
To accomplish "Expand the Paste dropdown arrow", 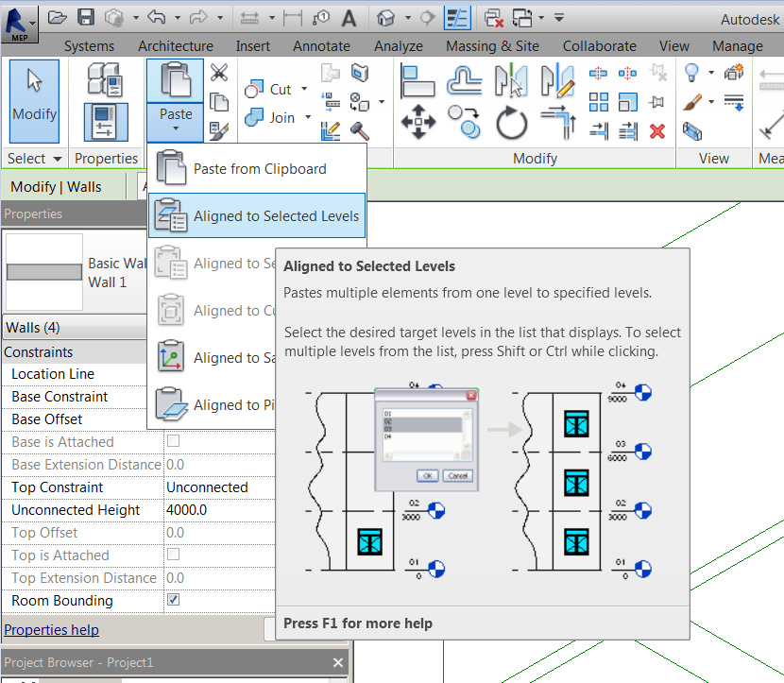I will [x=176, y=129].
